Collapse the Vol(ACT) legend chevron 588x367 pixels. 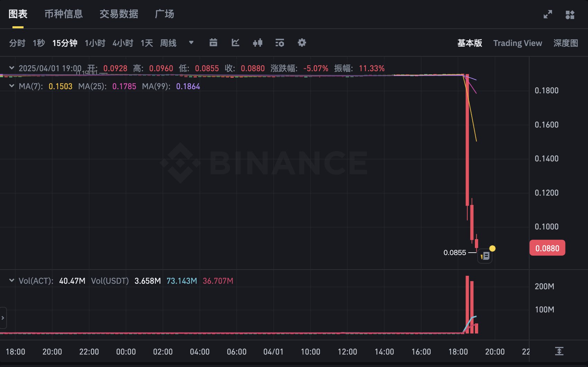point(12,281)
